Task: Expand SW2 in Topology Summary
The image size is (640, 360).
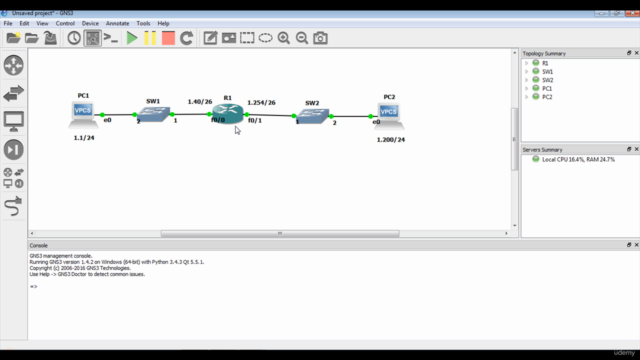Action: point(527,80)
